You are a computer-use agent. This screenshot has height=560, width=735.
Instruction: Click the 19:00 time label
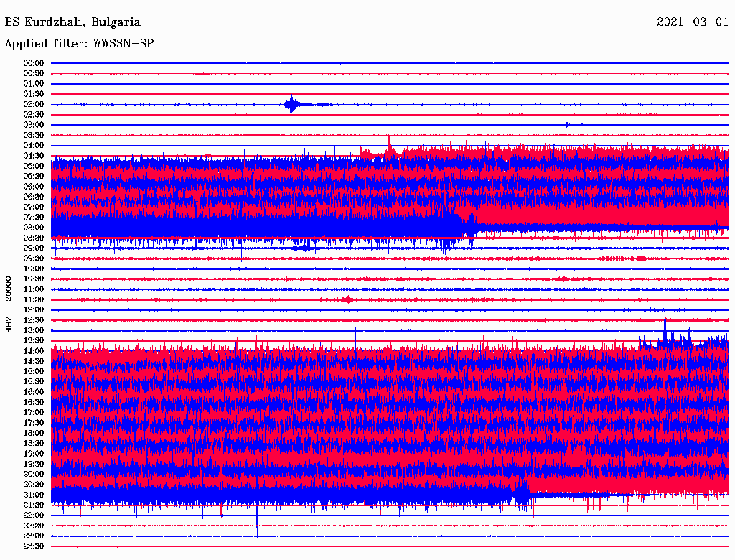(x=34, y=454)
